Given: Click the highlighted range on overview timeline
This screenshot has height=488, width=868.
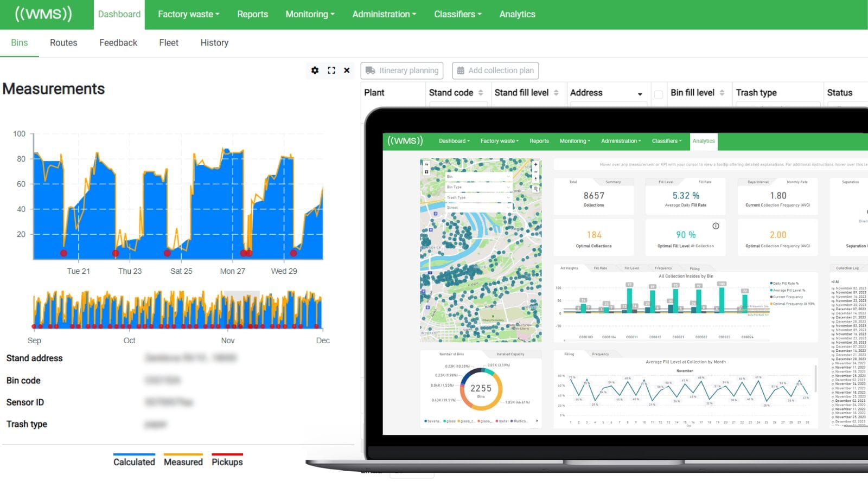Looking at the screenshot, I should pyautogui.click(x=241, y=294).
